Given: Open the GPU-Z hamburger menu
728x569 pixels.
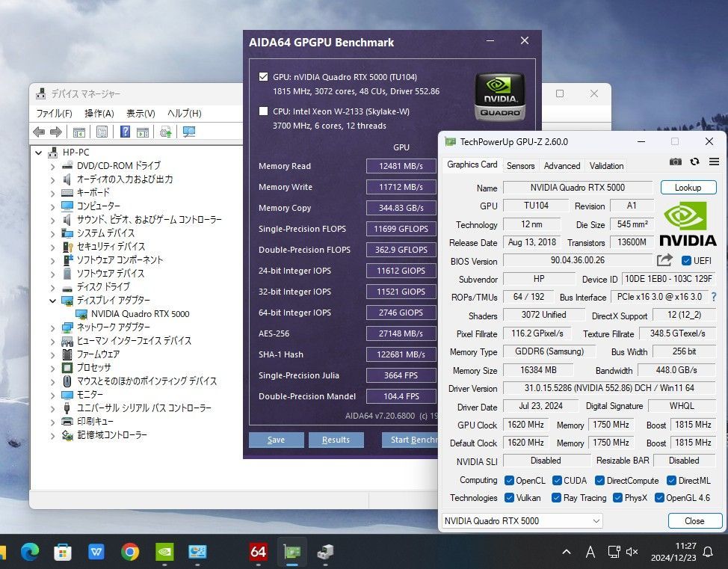Looking at the screenshot, I should click(714, 162).
